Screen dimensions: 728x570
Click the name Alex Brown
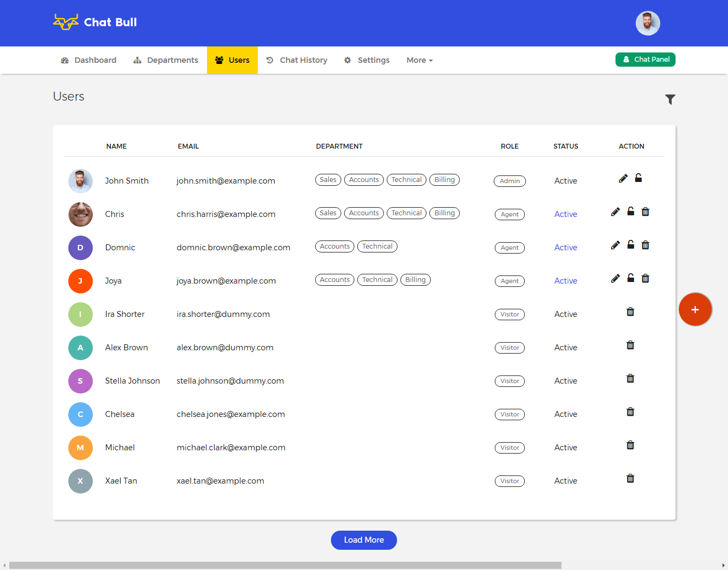click(x=126, y=348)
